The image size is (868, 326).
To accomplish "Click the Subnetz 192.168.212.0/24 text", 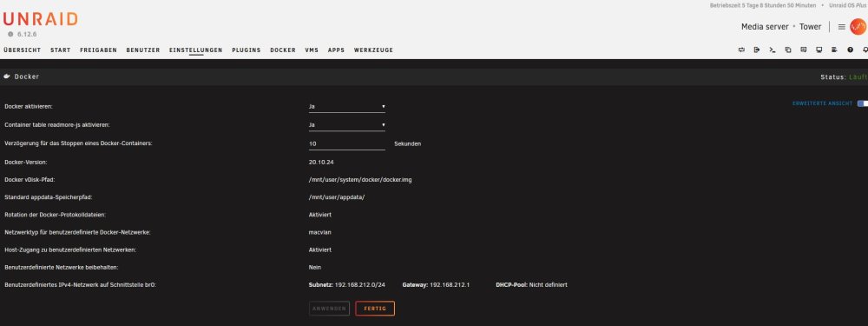I will [347, 284].
